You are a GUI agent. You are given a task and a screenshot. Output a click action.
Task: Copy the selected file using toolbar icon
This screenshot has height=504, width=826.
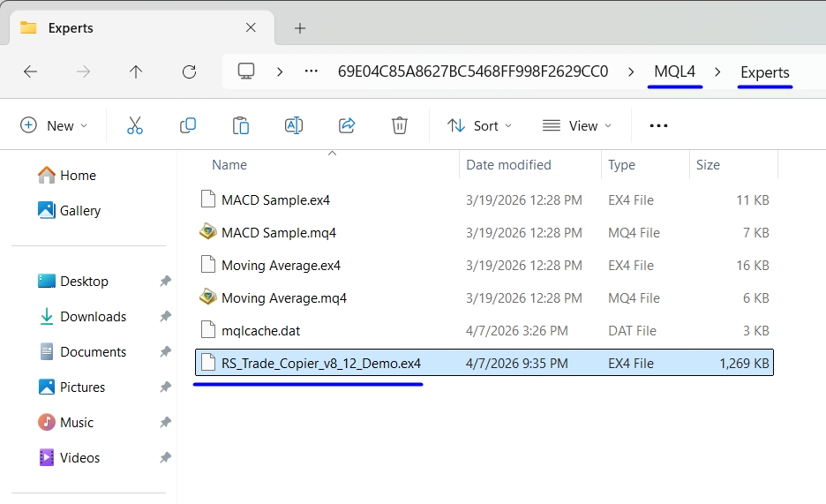[188, 125]
